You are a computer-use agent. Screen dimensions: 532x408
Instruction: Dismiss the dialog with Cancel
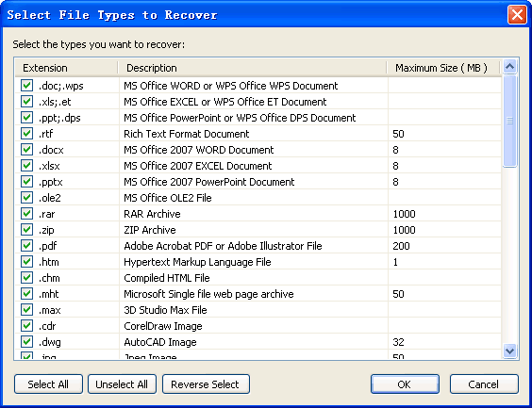pos(484,384)
